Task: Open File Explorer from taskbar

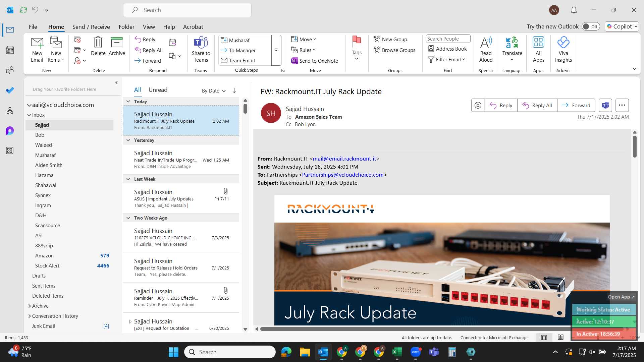Action: (305, 352)
